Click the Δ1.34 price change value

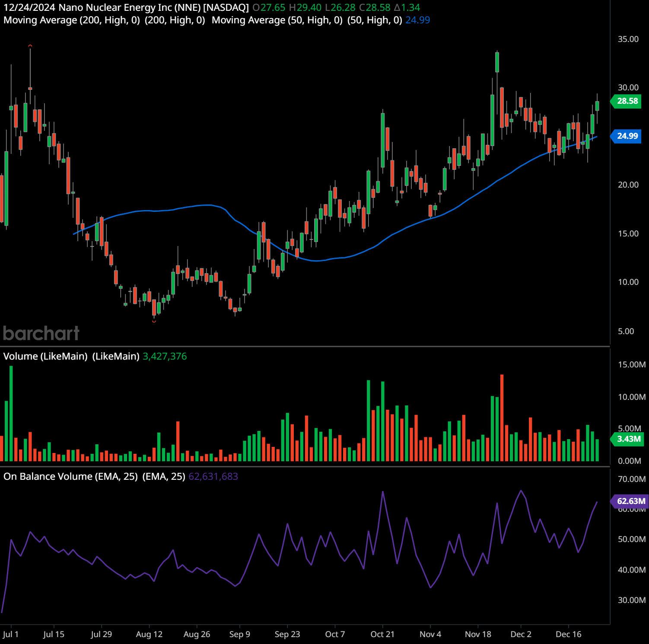tap(407, 7)
